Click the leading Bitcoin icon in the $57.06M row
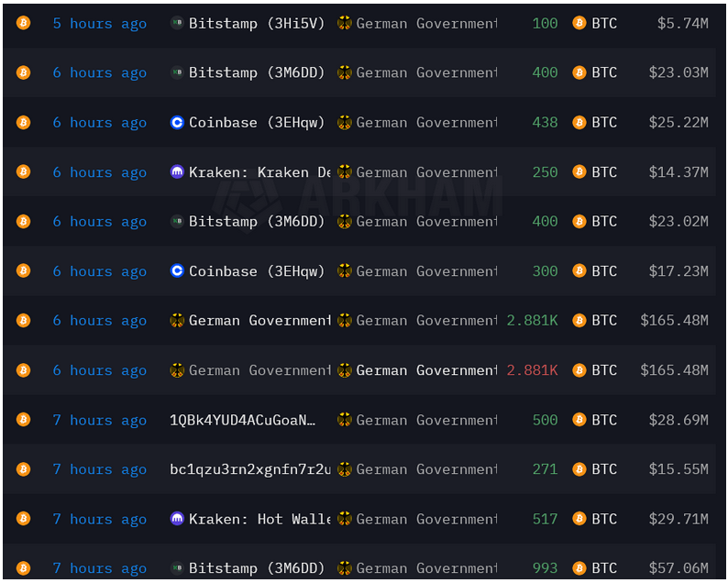 [x=23, y=567]
